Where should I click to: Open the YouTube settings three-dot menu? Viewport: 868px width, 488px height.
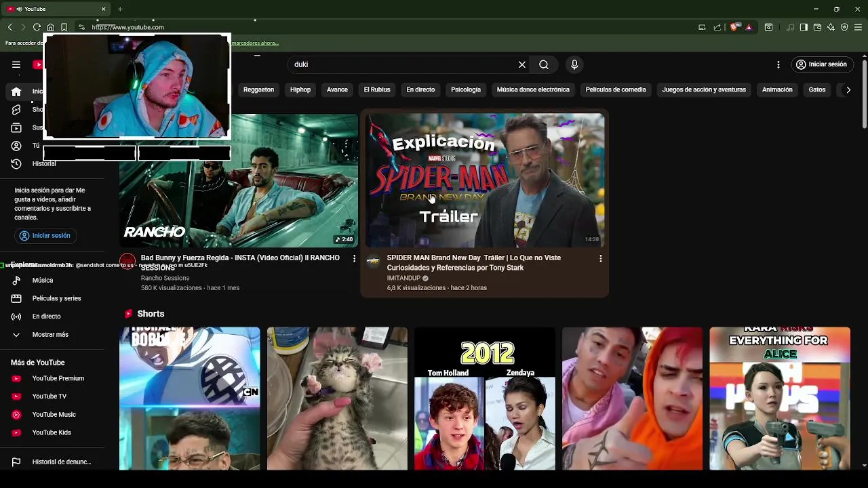[x=778, y=64]
